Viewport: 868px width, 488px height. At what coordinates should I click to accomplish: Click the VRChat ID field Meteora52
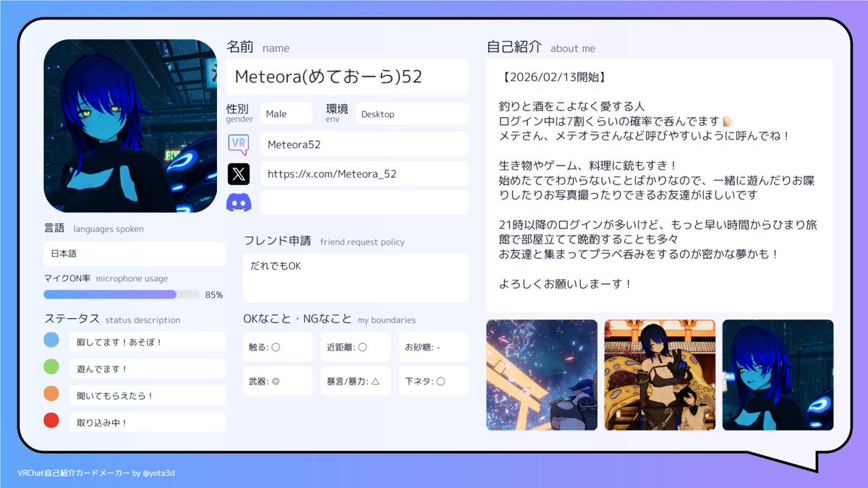365,144
